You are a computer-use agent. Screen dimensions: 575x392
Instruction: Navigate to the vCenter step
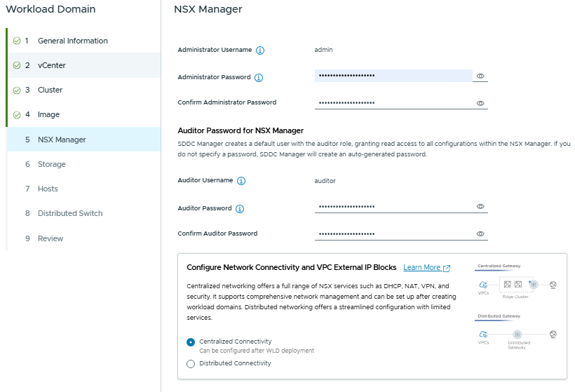point(51,65)
